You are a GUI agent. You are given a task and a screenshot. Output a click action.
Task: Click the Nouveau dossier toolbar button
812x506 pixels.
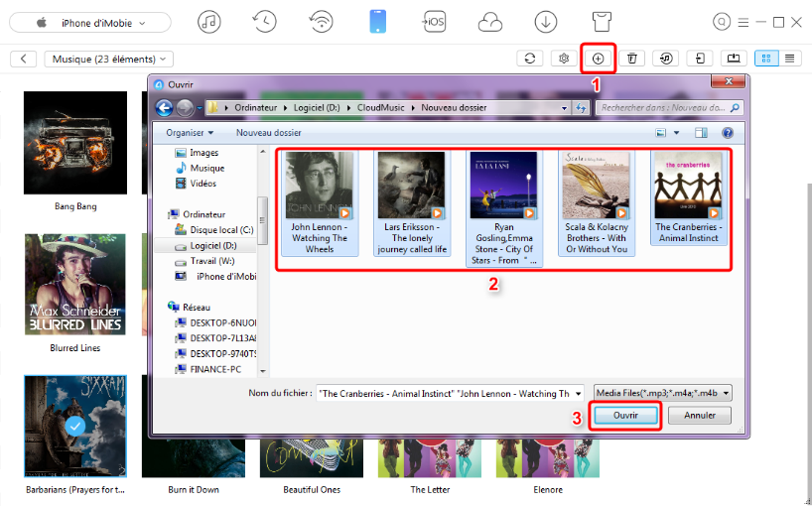point(269,132)
